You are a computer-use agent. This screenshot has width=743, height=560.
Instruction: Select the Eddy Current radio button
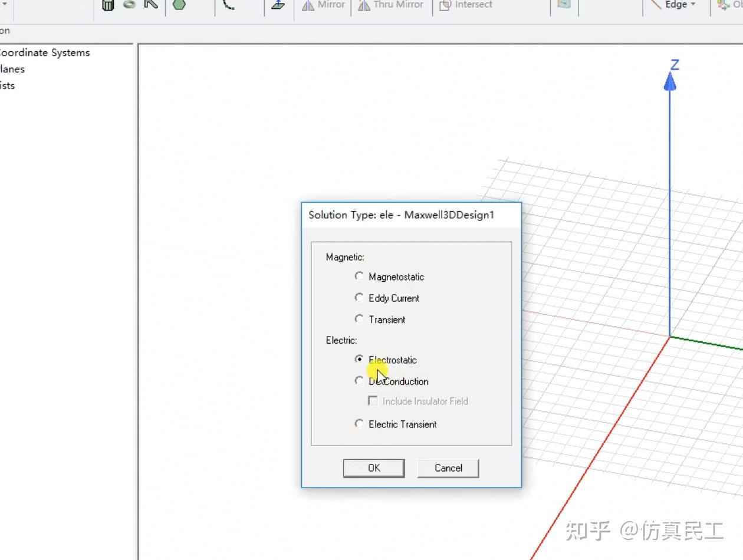pos(359,298)
